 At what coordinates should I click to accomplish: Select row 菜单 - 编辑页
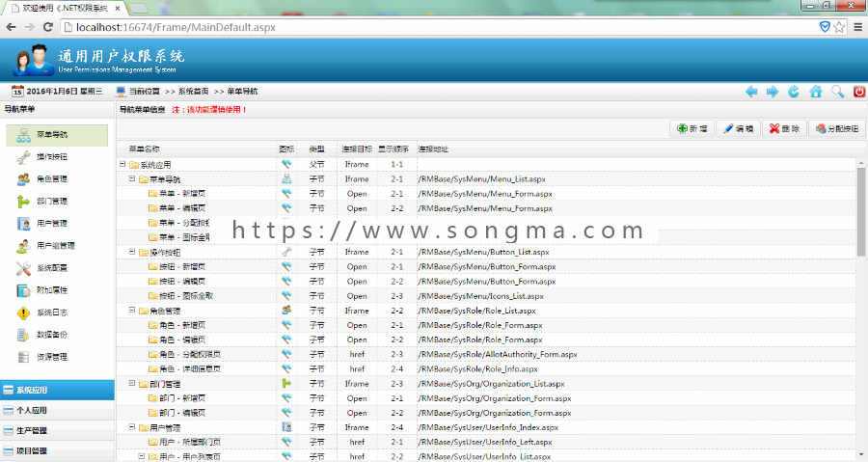tap(488, 208)
